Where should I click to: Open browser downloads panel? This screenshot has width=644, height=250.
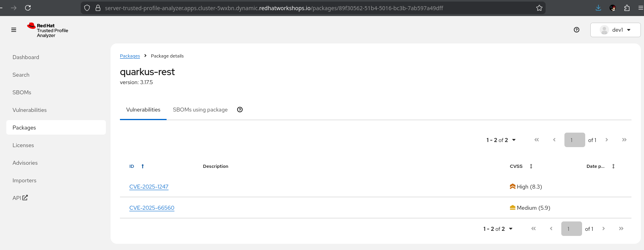tap(598, 8)
